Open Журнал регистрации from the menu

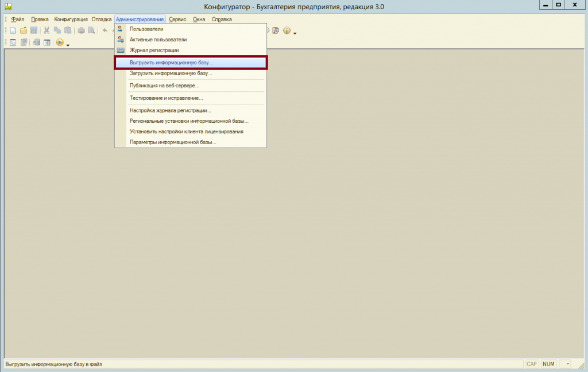click(x=191, y=50)
